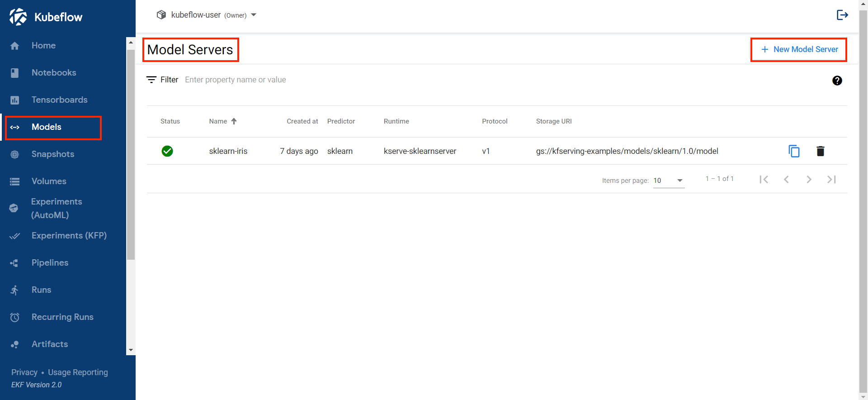Click the namespace cube icon
The width and height of the screenshot is (868, 400).
point(161,15)
